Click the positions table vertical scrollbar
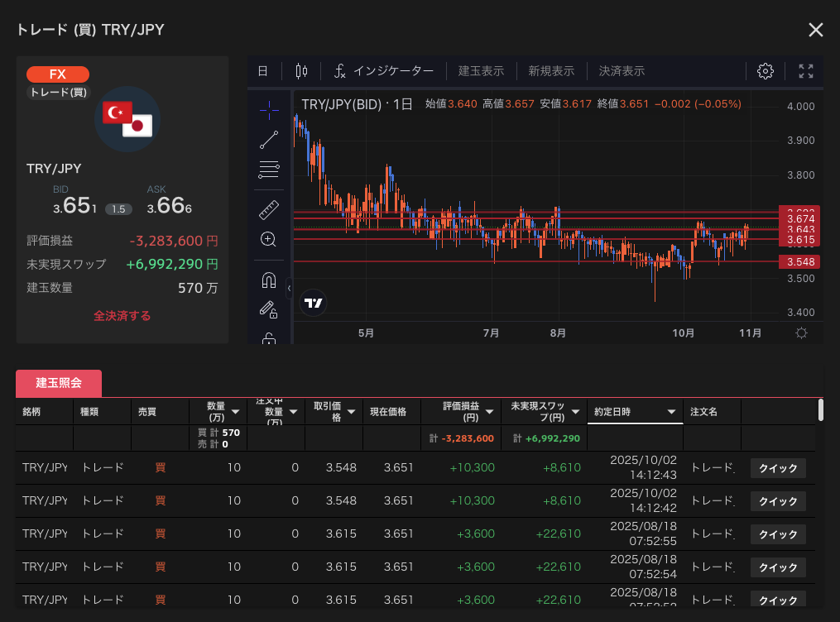 [820, 410]
